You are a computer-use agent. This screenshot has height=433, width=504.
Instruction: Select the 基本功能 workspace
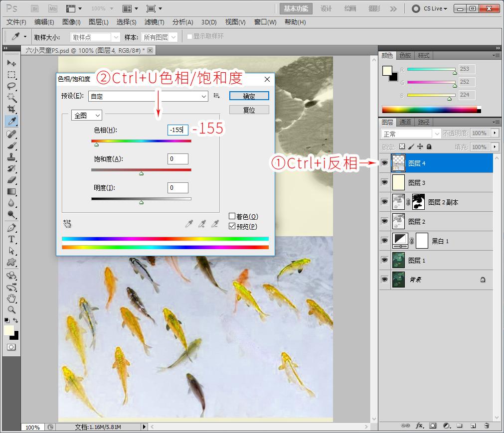click(296, 8)
